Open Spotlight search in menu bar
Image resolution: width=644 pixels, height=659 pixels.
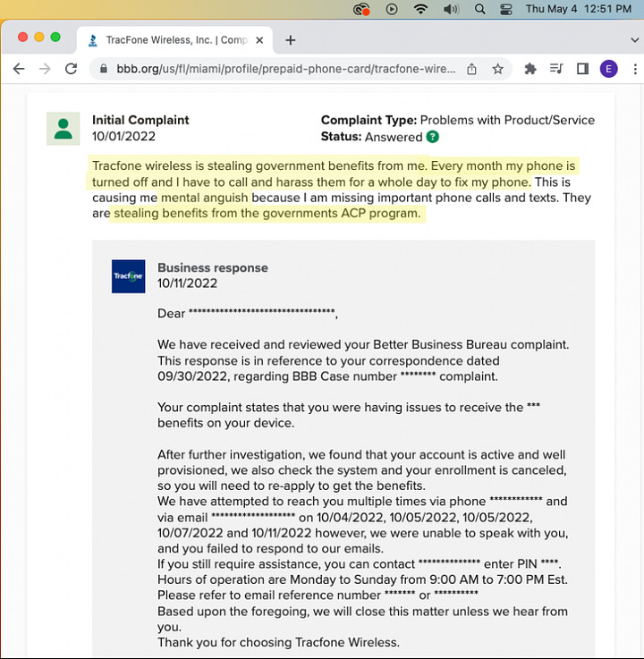[479, 9]
